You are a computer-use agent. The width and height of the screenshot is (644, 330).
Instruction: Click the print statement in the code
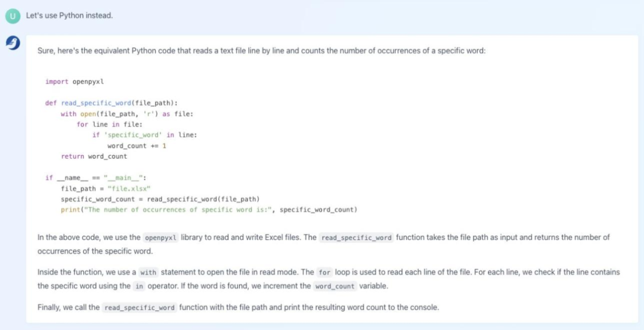(209, 209)
